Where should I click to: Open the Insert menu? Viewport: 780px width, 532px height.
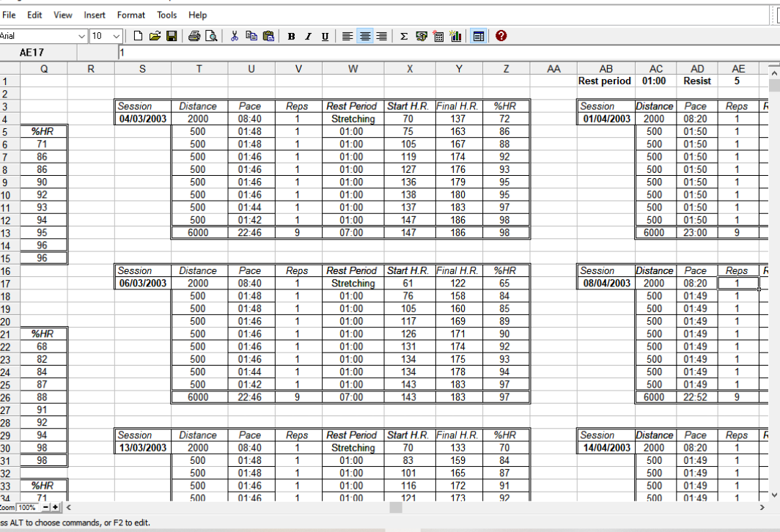(x=95, y=15)
